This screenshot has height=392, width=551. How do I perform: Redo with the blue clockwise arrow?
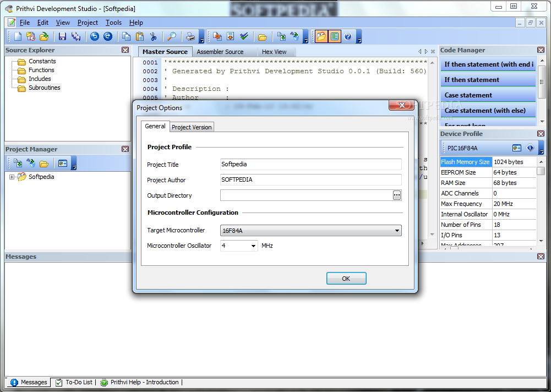point(107,36)
